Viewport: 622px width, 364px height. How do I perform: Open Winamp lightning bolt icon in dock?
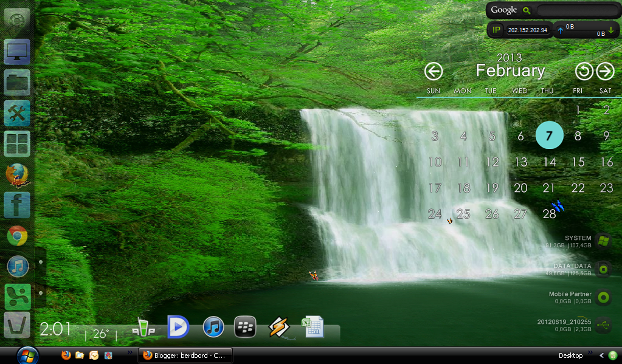[x=279, y=328]
